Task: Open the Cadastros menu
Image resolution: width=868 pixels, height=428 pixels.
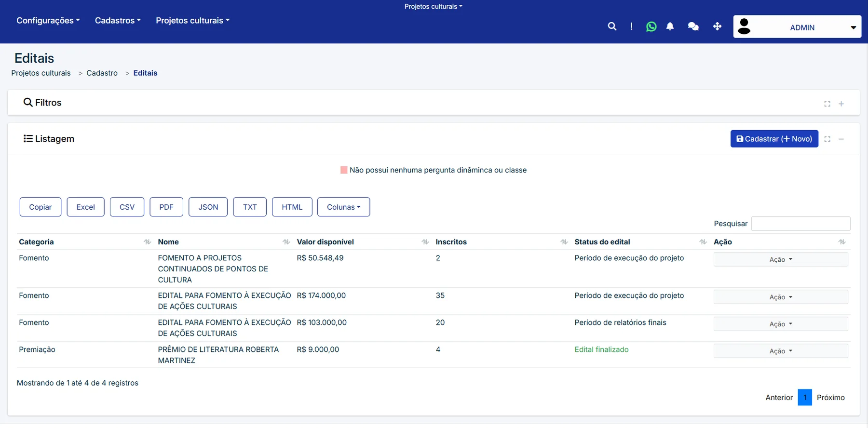Action: [x=118, y=21]
